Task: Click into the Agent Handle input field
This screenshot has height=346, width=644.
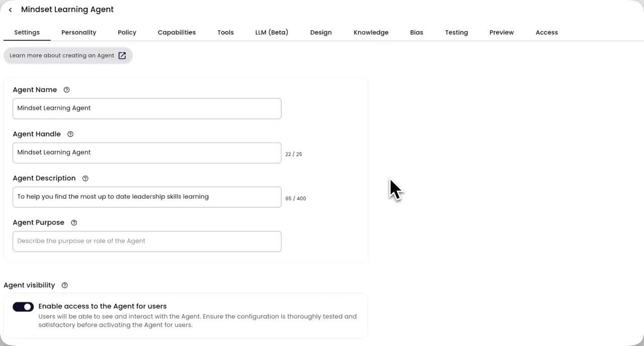Action: click(x=147, y=153)
